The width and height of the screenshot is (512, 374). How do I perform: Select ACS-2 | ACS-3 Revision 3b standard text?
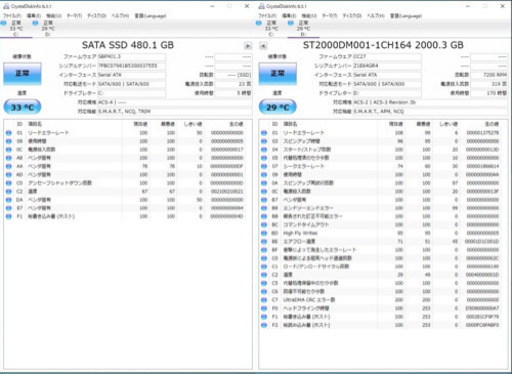[384, 102]
